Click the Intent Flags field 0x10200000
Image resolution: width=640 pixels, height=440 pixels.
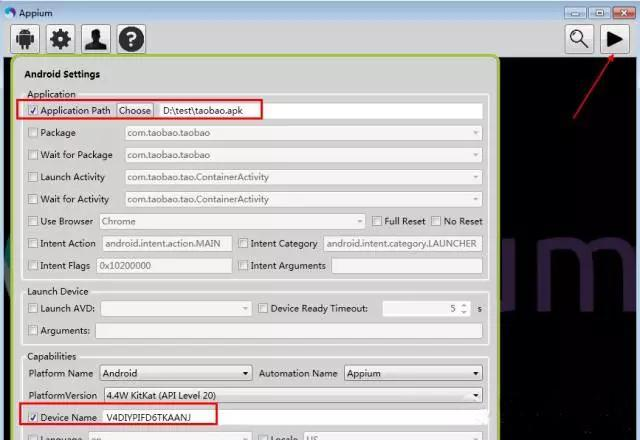tap(164, 266)
